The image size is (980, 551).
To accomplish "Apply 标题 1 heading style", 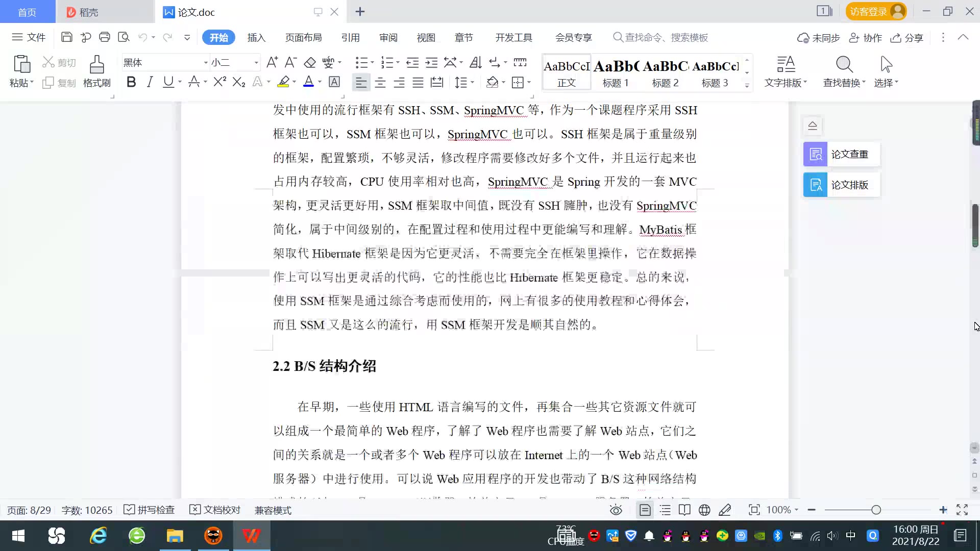I will pyautogui.click(x=616, y=73).
